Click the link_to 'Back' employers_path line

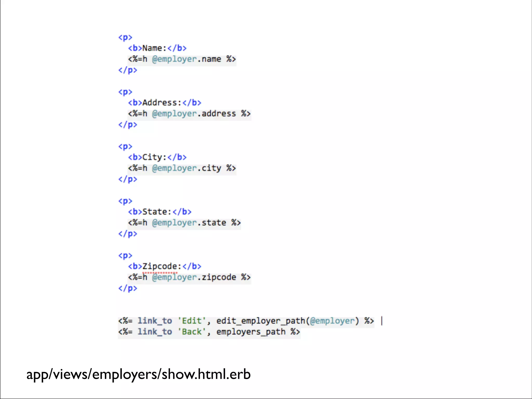[x=209, y=332]
